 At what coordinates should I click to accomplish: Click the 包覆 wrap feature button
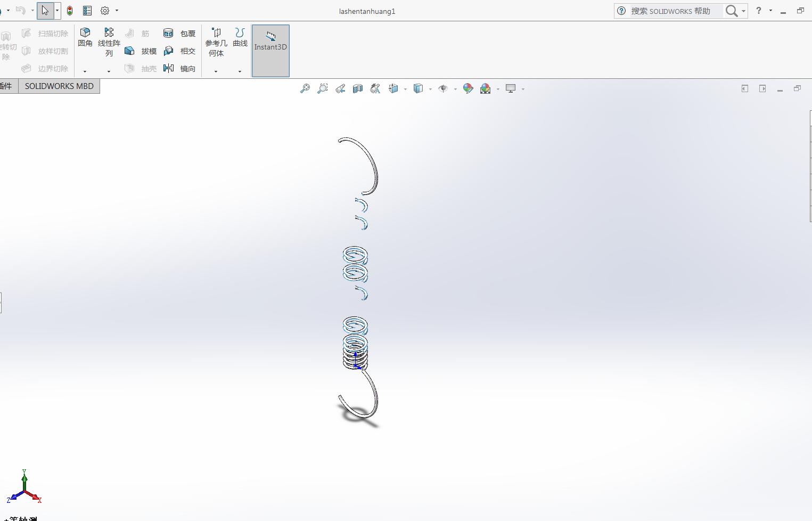tap(180, 34)
